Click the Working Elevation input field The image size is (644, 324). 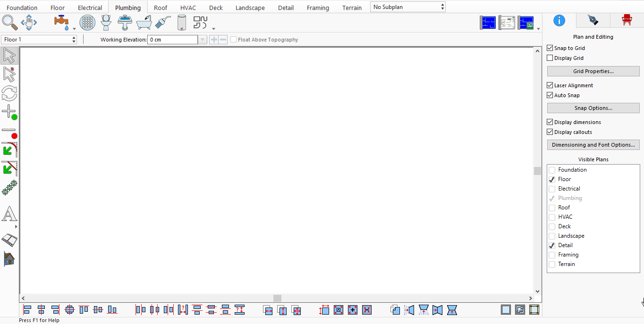tap(172, 40)
